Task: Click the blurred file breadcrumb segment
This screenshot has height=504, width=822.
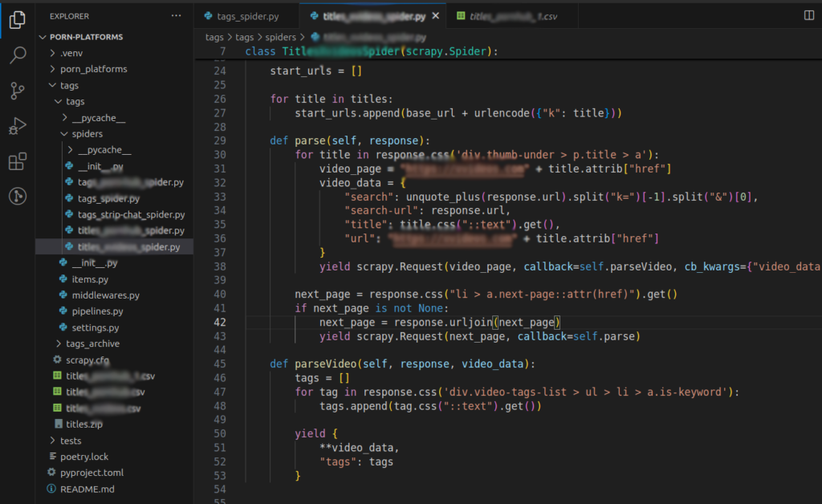Action: point(369,37)
